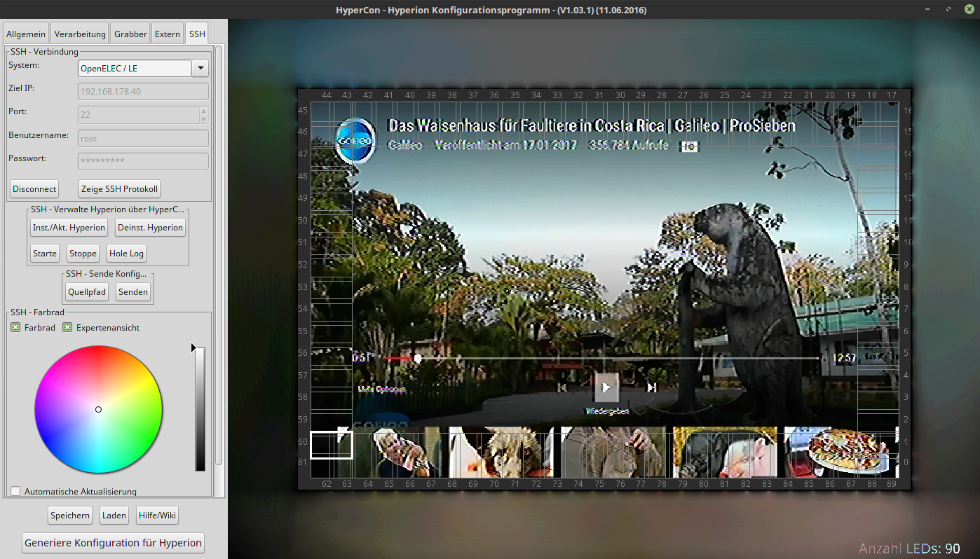980x559 pixels.
Task: Click the Galileo logo in the preview
Action: (355, 141)
